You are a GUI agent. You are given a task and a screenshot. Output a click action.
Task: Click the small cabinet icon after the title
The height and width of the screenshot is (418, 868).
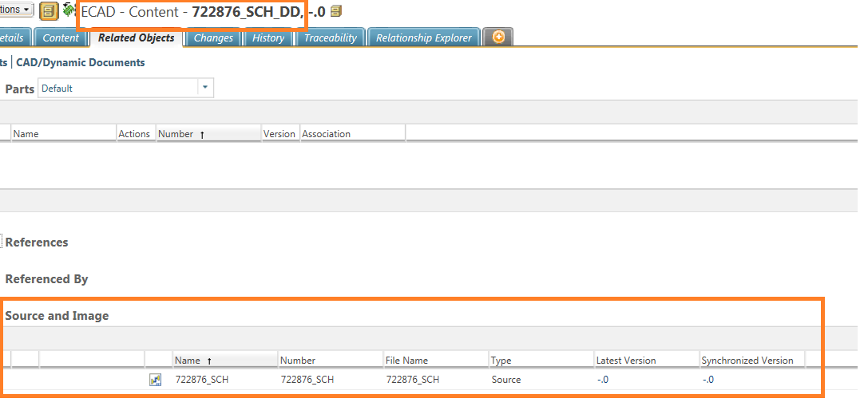coord(336,11)
